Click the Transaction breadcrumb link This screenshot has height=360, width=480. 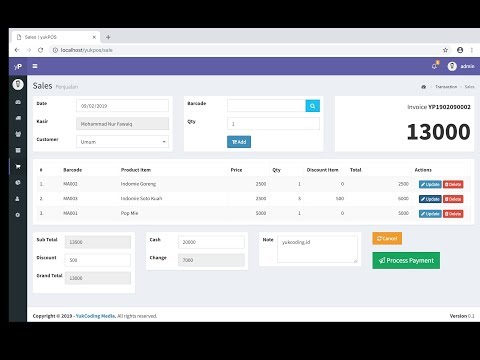pyautogui.click(x=446, y=87)
